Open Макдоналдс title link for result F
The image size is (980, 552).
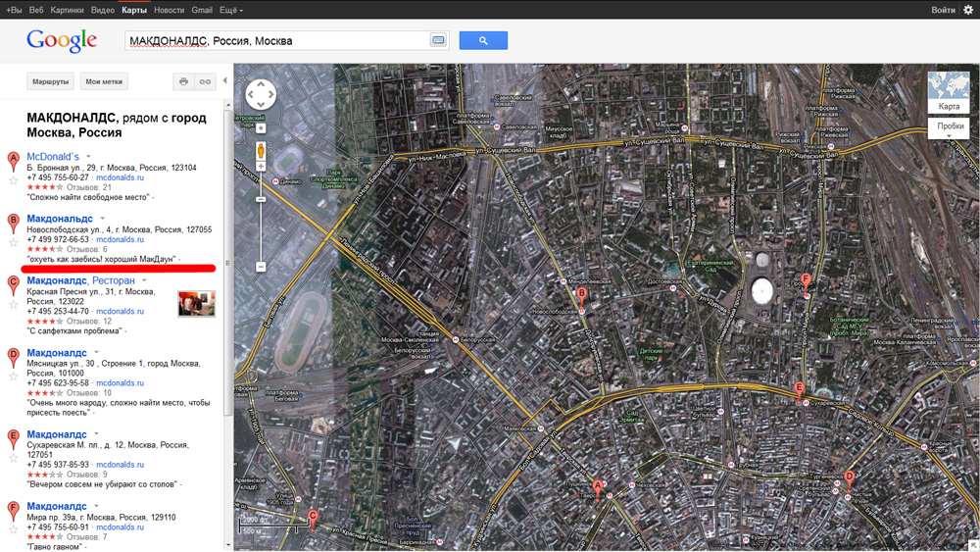point(57,506)
